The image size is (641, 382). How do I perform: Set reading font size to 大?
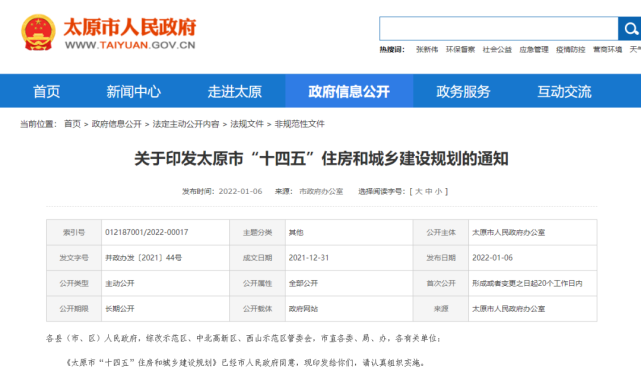coord(419,191)
